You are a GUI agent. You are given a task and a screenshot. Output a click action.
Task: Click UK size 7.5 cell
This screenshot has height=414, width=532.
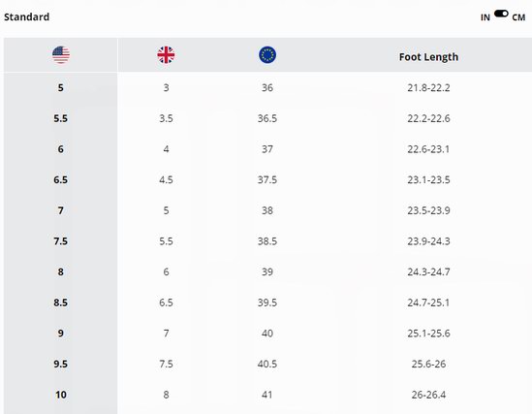click(166, 365)
